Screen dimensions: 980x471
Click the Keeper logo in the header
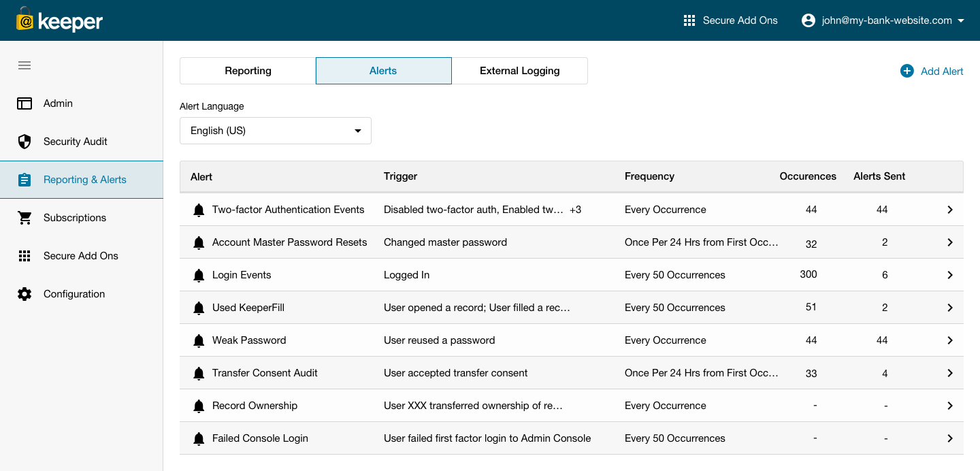coord(58,20)
